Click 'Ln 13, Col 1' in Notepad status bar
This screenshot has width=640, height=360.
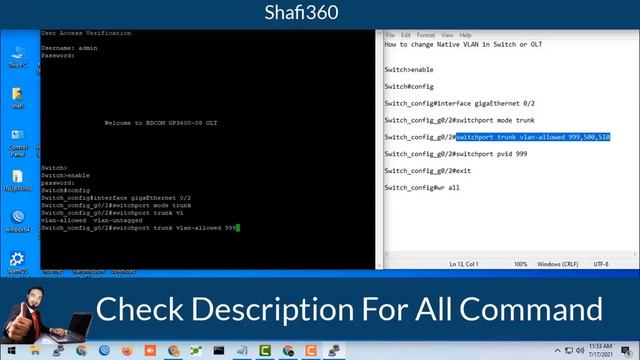tap(464, 264)
